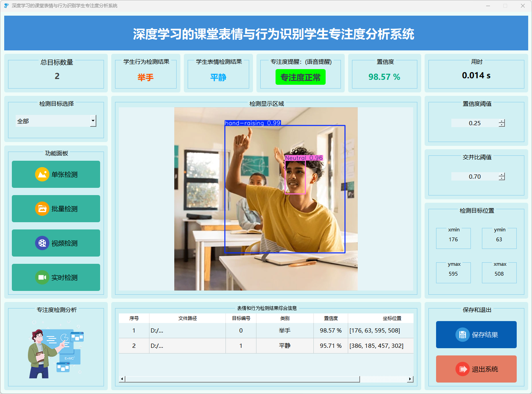Click the batch detection folder icon

click(x=42, y=209)
